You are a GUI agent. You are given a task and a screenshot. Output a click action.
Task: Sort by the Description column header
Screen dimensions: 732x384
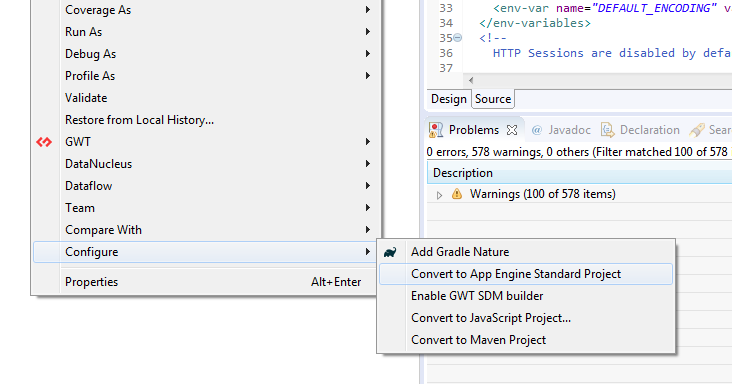coord(579,173)
